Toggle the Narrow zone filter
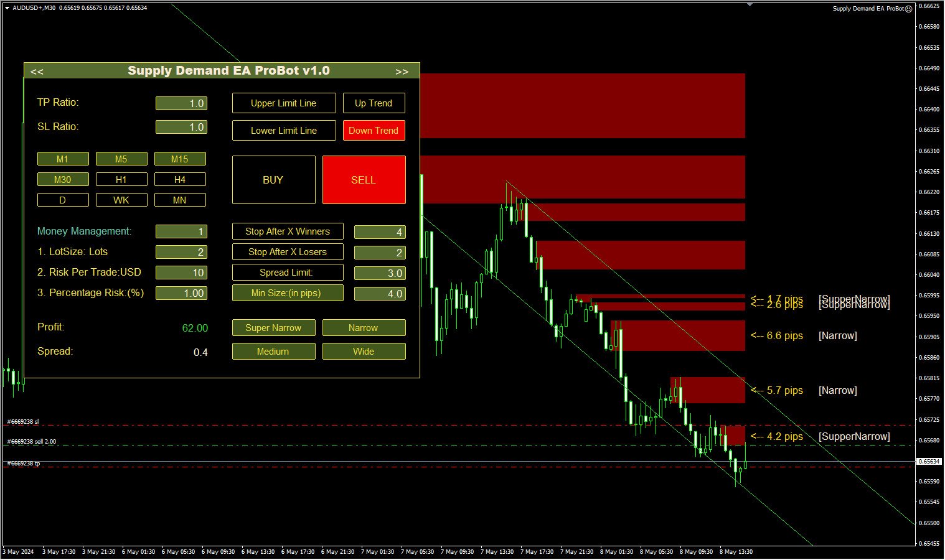This screenshot has width=945, height=560. [x=364, y=328]
